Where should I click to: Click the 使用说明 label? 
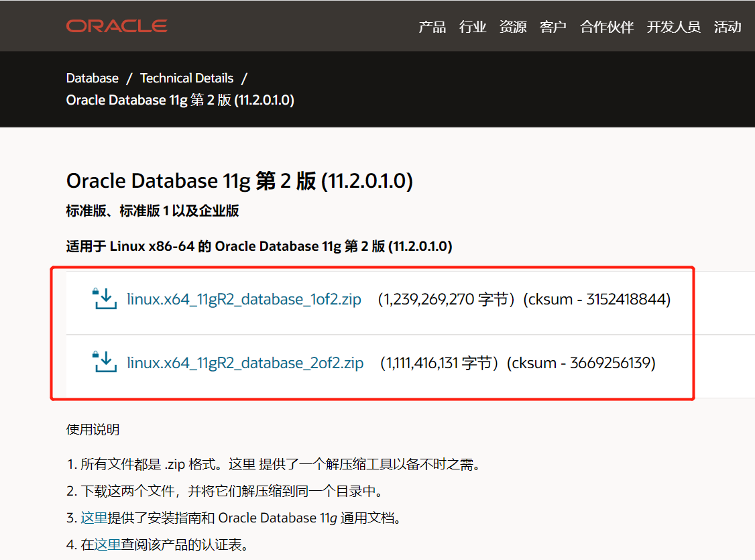click(x=93, y=429)
